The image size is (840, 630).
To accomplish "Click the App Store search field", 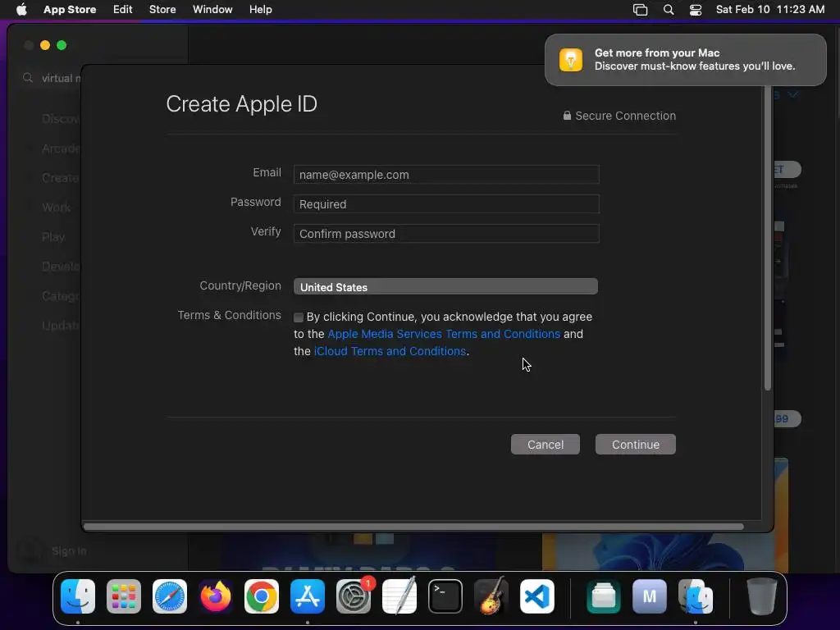I will point(52,78).
